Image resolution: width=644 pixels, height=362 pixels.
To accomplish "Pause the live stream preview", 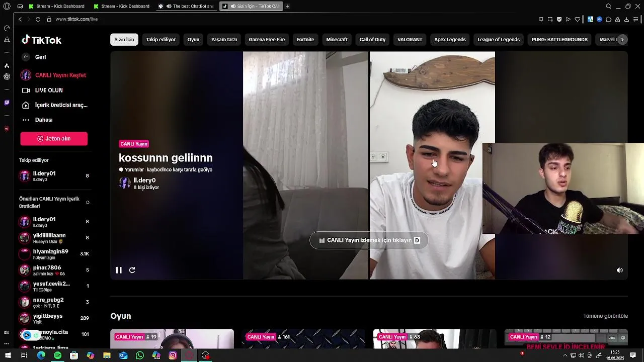I will pos(119,270).
